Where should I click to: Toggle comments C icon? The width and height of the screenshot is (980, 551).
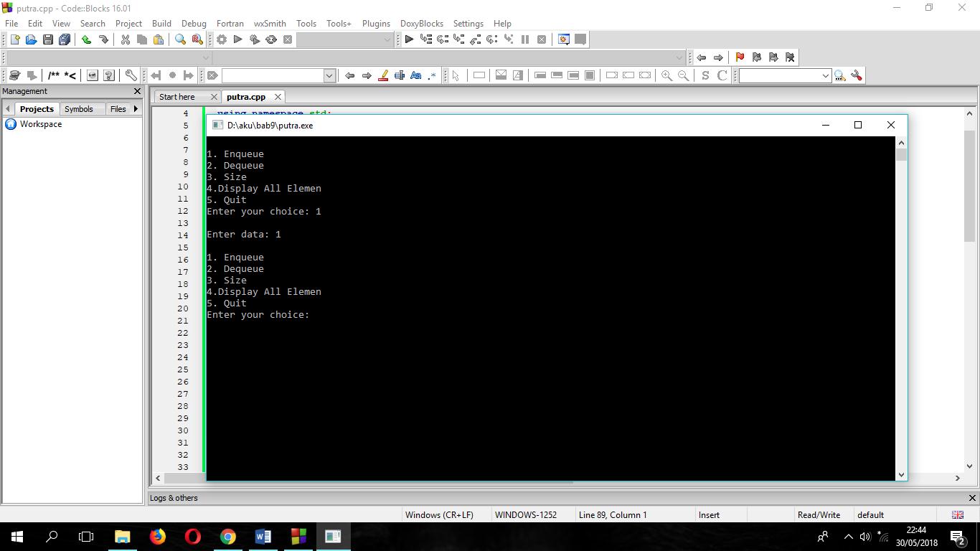click(722, 75)
